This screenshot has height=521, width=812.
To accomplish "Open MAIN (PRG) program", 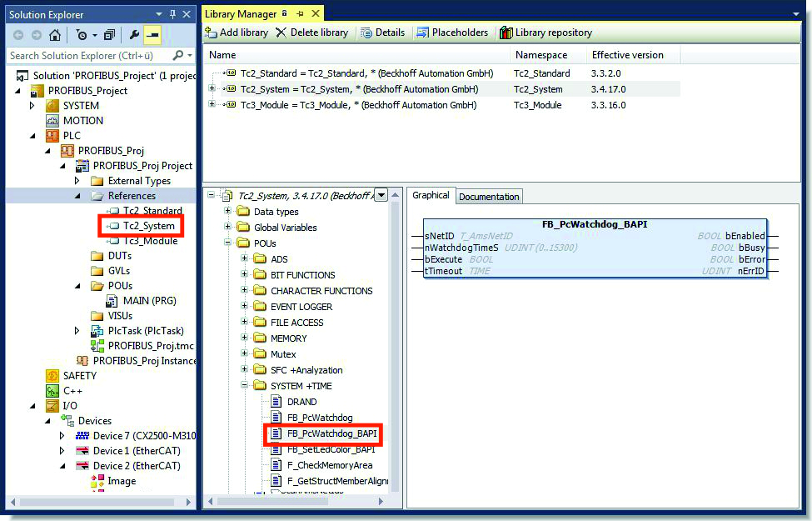I will [x=149, y=301].
